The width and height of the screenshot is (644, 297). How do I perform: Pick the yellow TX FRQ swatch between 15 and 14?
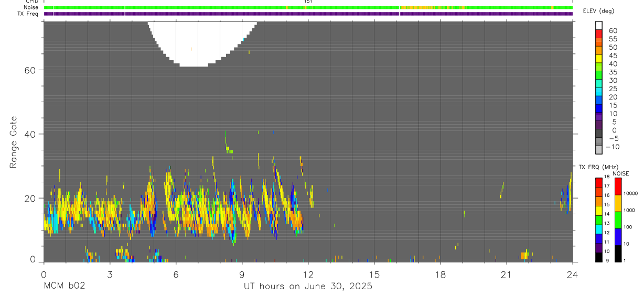coord(599,211)
